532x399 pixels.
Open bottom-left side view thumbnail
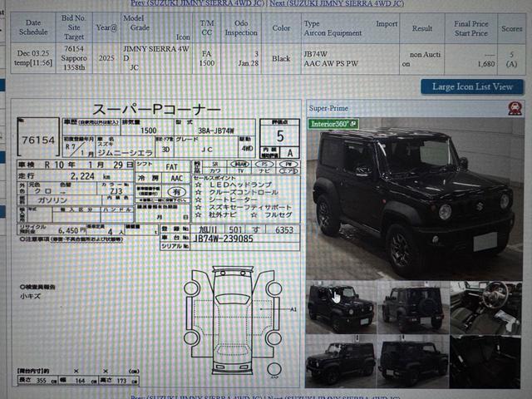(x=341, y=362)
